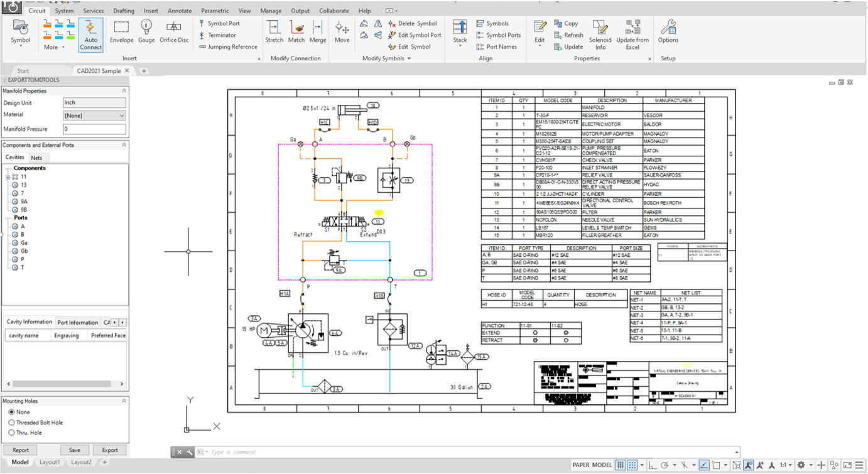Open the Layout1 drawing tab
Viewport: 868px width, 474px height.
tap(50, 462)
